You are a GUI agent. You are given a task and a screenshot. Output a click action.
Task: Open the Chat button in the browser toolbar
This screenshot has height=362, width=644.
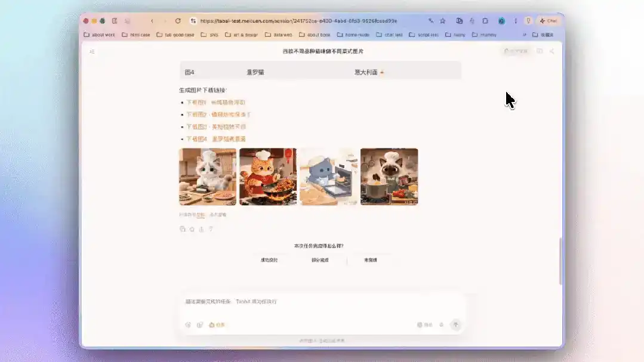(x=549, y=21)
